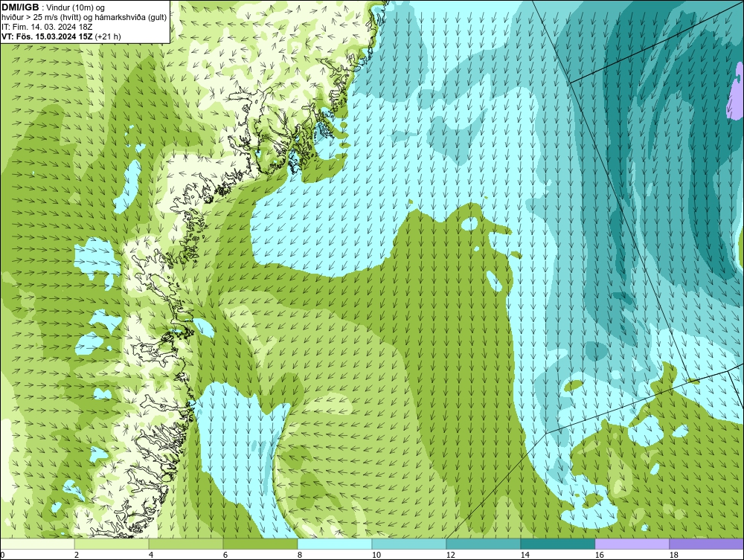Click the legend swatch above 18 m/s
Viewport: 744px width, 560px height.
(x=706, y=544)
